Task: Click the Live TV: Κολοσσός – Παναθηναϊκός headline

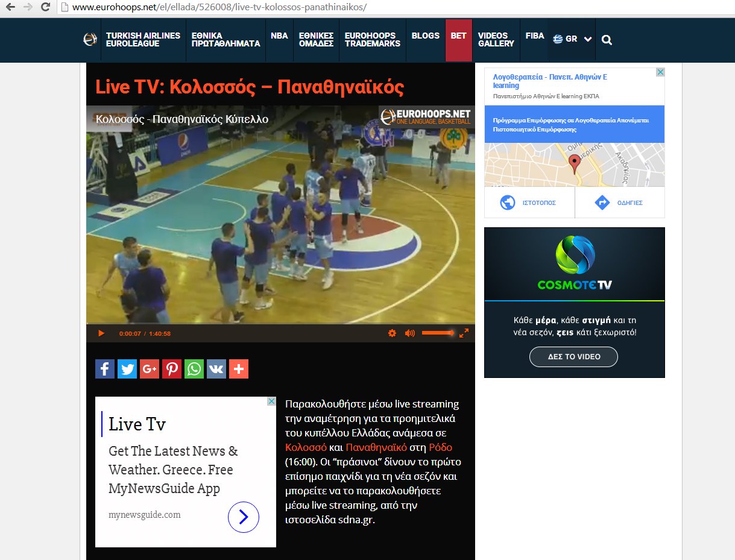Action: coord(250,87)
